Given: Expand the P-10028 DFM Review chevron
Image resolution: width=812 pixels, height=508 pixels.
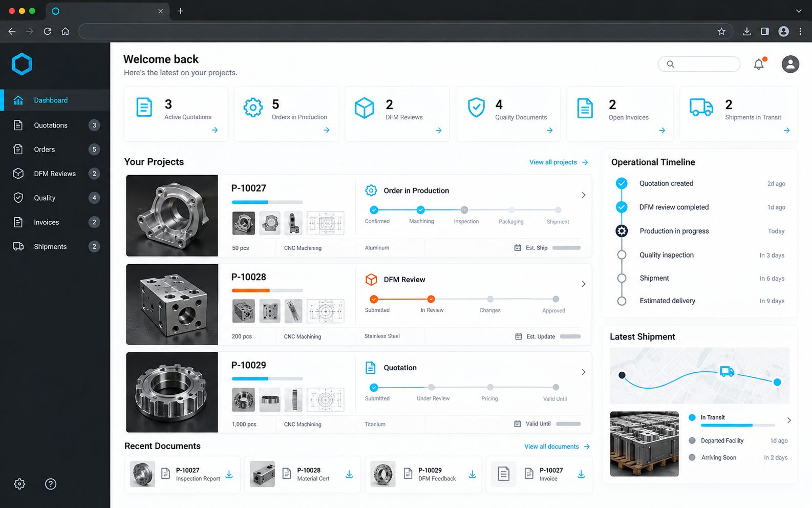Looking at the screenshot, I should [583, 284].
